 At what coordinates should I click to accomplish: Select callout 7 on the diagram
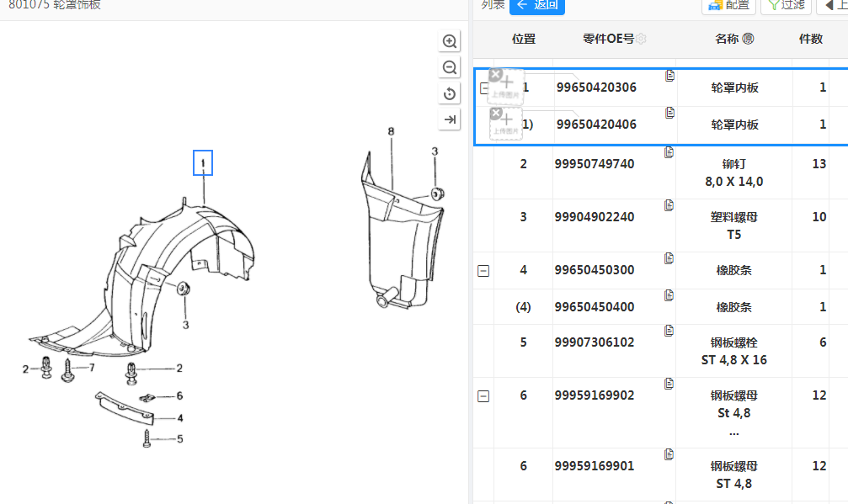pos(92,368)
